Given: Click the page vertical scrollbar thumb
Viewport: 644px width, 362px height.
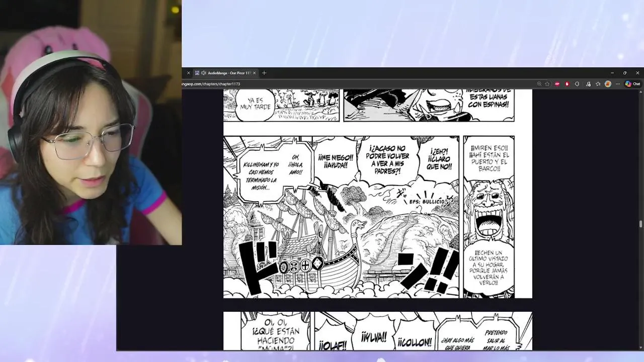Looking at the screenshot, I should pyautogui.click(x=640, y=224).
